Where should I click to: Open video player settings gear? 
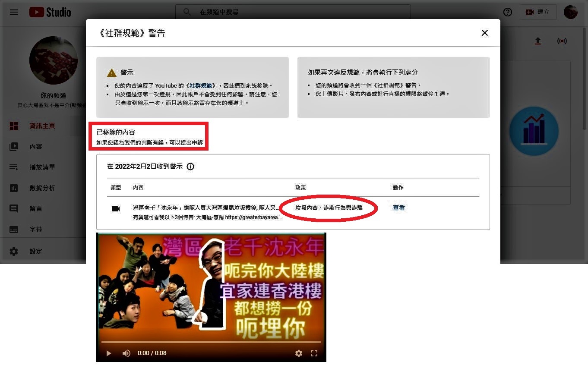(x=299, y=353)
